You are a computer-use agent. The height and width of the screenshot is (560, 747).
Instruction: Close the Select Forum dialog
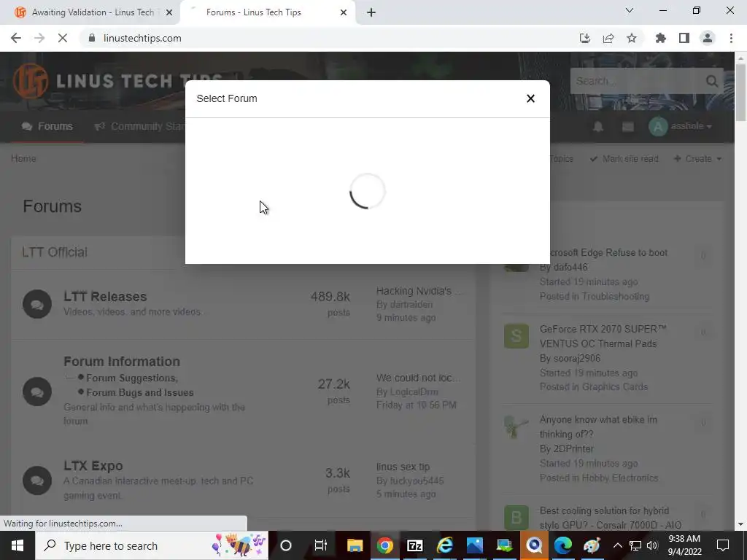530,98
